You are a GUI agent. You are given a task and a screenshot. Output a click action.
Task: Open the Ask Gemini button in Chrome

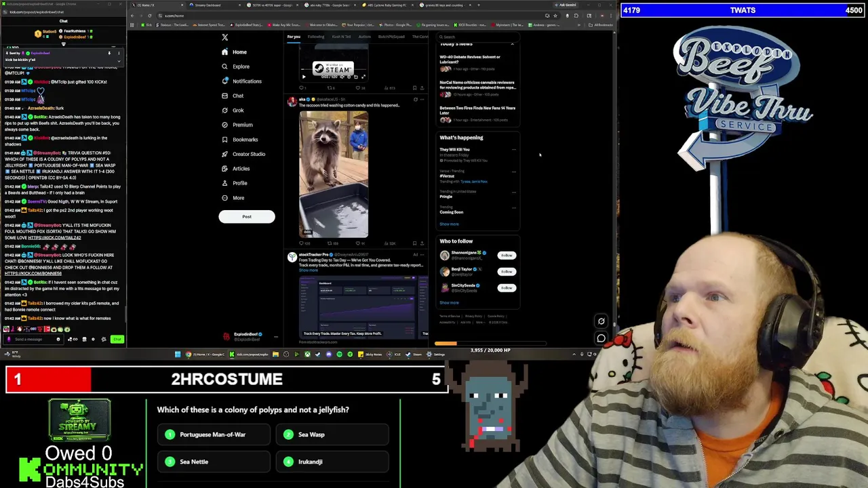pos(566,5)
